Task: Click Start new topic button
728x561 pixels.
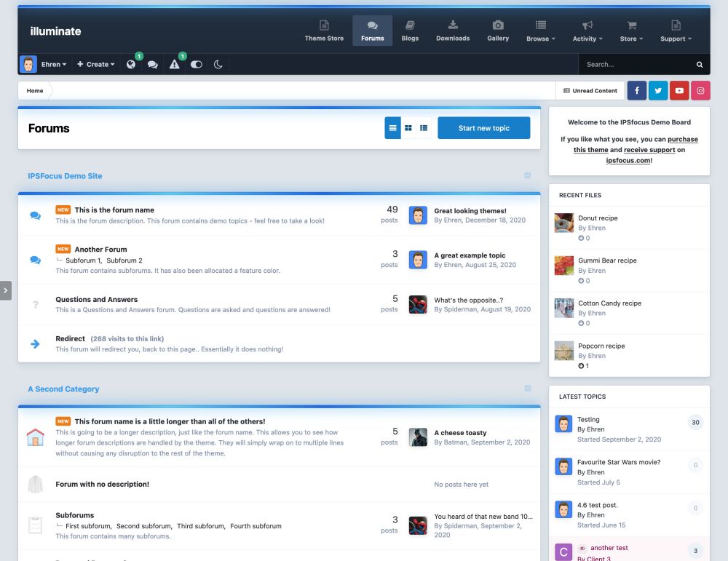Action: (484, 128)
